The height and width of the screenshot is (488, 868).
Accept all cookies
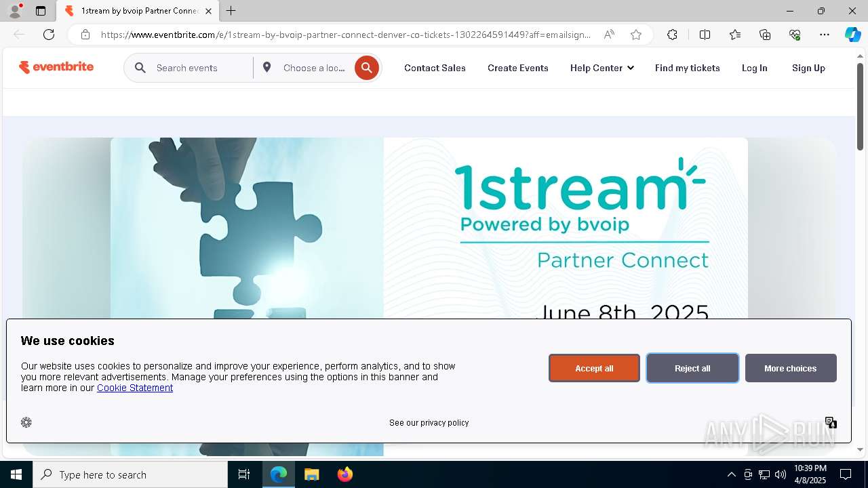coord(594,368)
